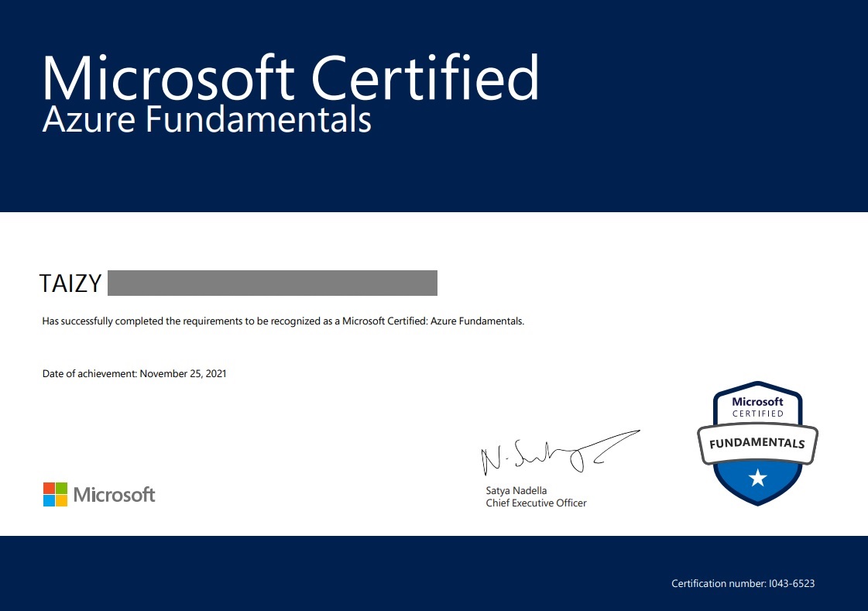Click the 'Chief Executive Officer' title

coord(536,503)
